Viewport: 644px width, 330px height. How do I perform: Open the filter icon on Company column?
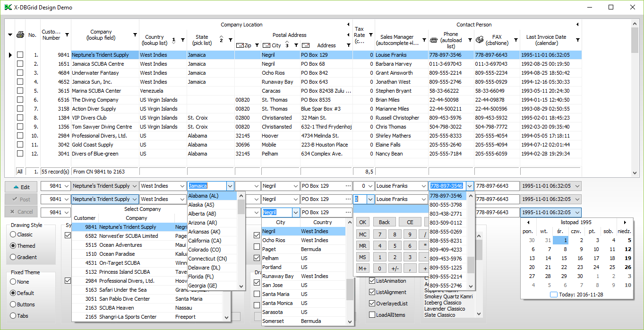tap(135, 35)
